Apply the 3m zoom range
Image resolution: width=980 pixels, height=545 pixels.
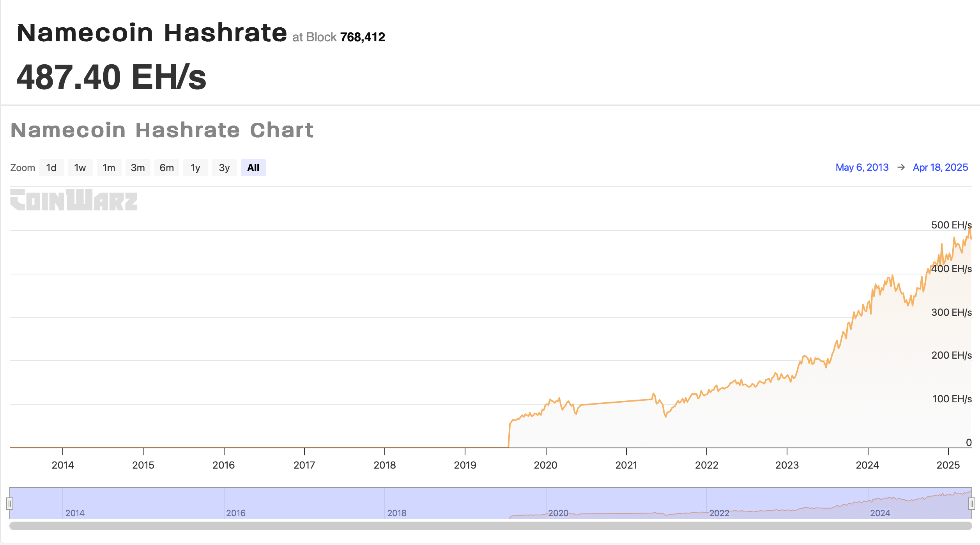click(138, 168)
